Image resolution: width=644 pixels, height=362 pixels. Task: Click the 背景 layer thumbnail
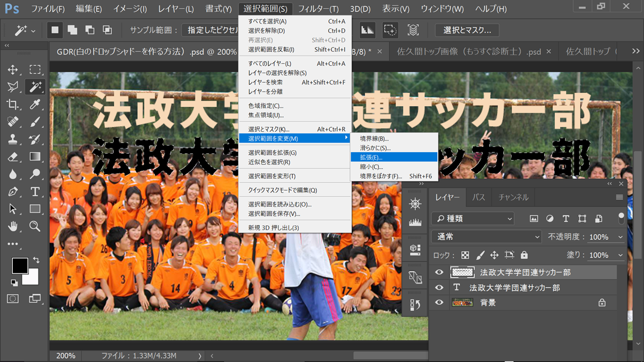pos(462,303)
